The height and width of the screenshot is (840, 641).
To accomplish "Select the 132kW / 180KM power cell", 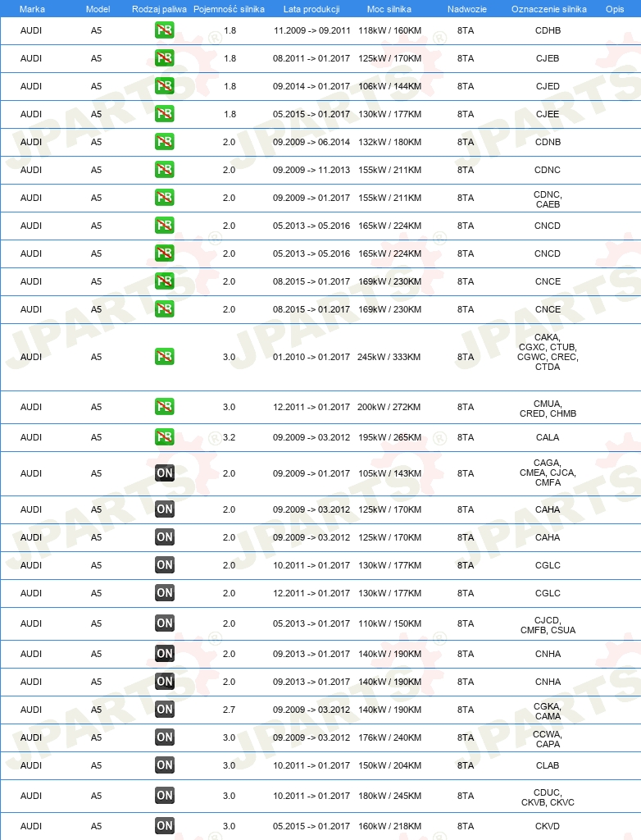I will pyautogui.click(x=390, y=142).
